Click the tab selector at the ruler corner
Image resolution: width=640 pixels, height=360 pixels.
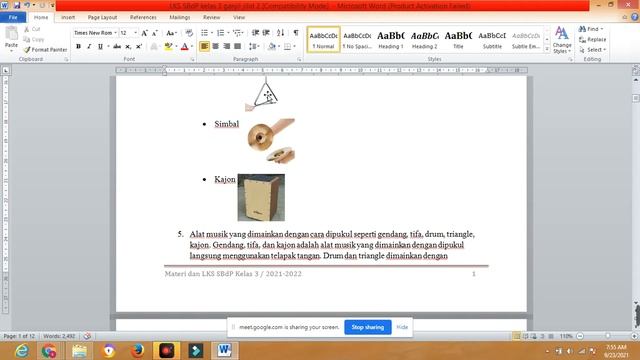click(x=6, y=71)
